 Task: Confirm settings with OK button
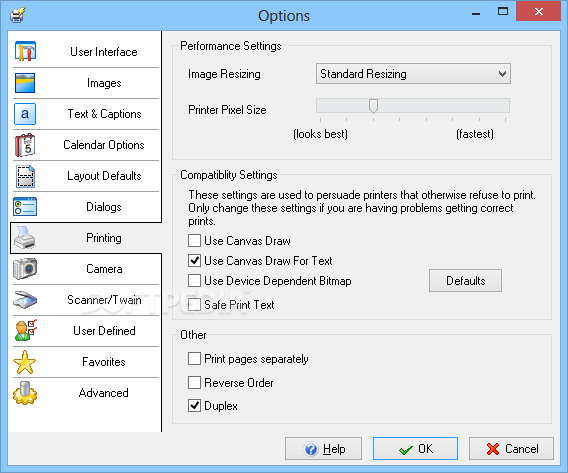coord(415,449)
